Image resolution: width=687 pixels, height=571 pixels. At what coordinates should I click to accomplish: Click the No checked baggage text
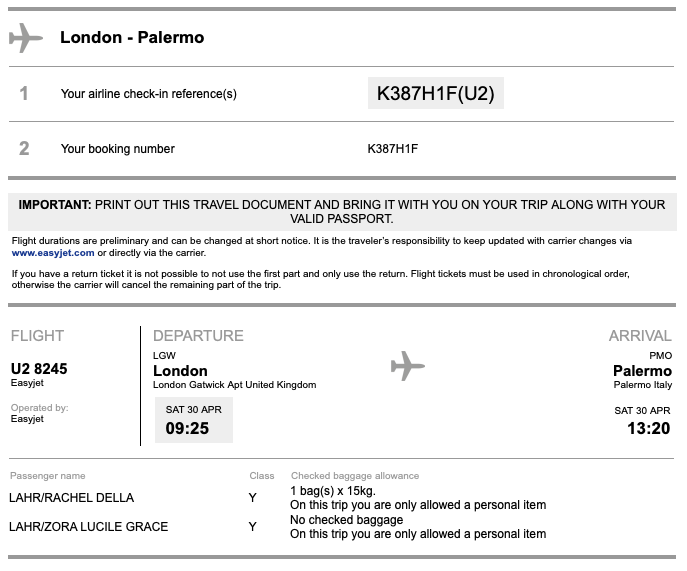coord(347,520)
